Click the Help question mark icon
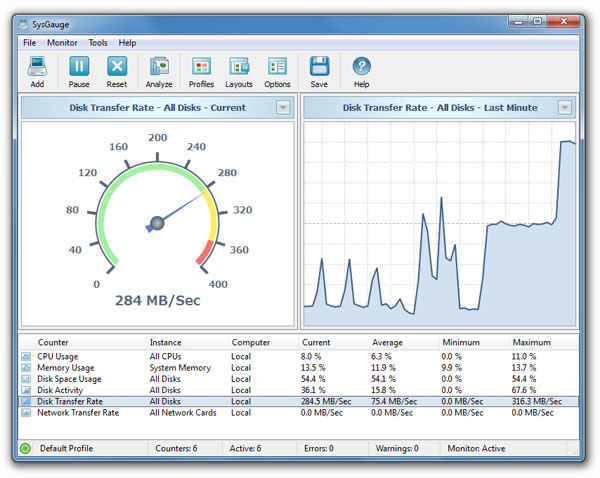This screenshot has width=600, height=478. click(361, 66)
